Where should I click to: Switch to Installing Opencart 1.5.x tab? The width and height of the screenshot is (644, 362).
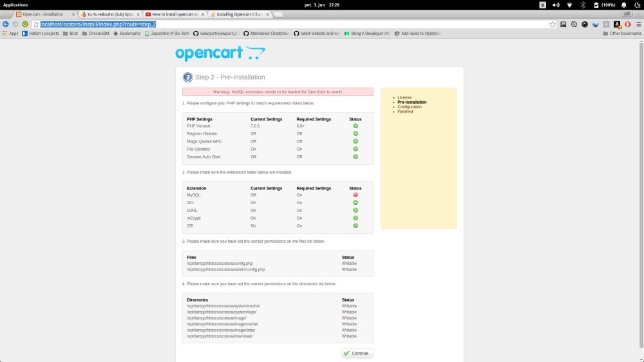tap(238, 14)
